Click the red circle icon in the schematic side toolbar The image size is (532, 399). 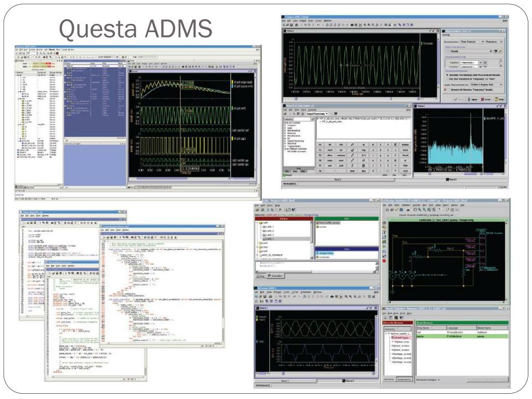384,261
